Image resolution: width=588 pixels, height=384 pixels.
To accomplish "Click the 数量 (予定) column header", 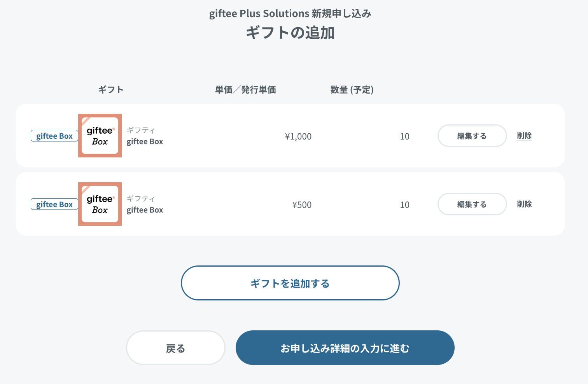I will (x=352, y=90).
